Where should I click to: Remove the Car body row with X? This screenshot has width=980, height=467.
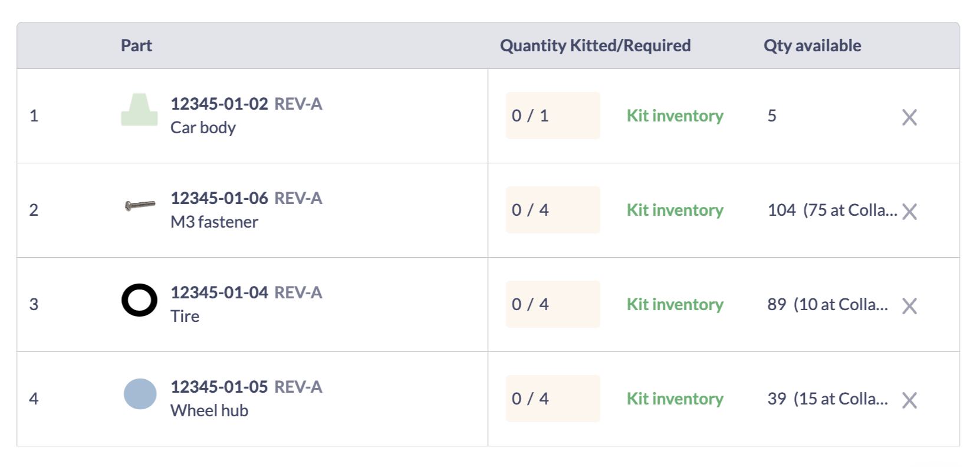tap(909, 117)
